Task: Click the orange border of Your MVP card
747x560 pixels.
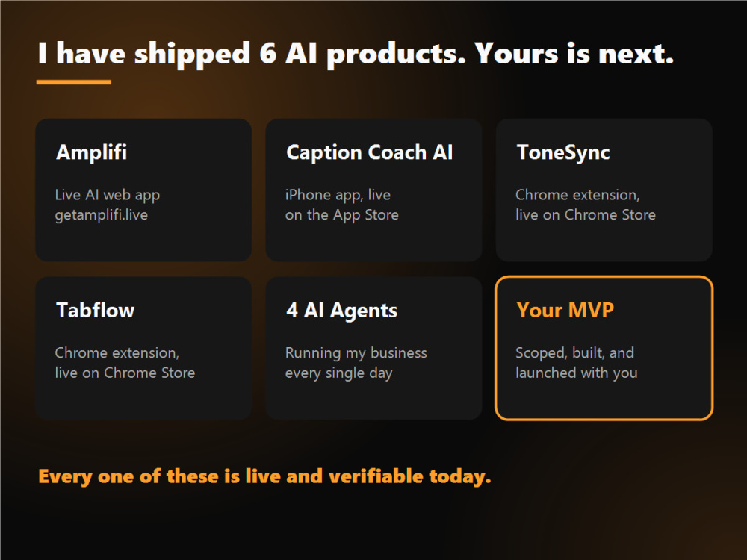Action: click(604, 277)
